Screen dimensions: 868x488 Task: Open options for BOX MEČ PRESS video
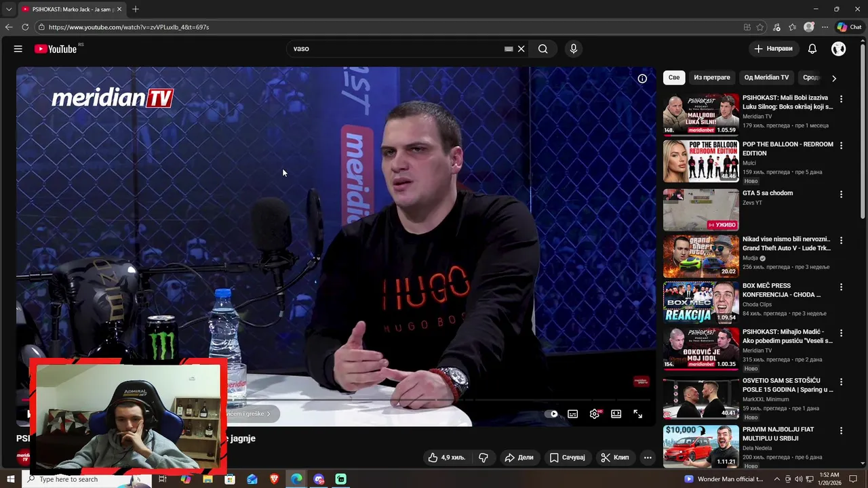coord(842,287)
